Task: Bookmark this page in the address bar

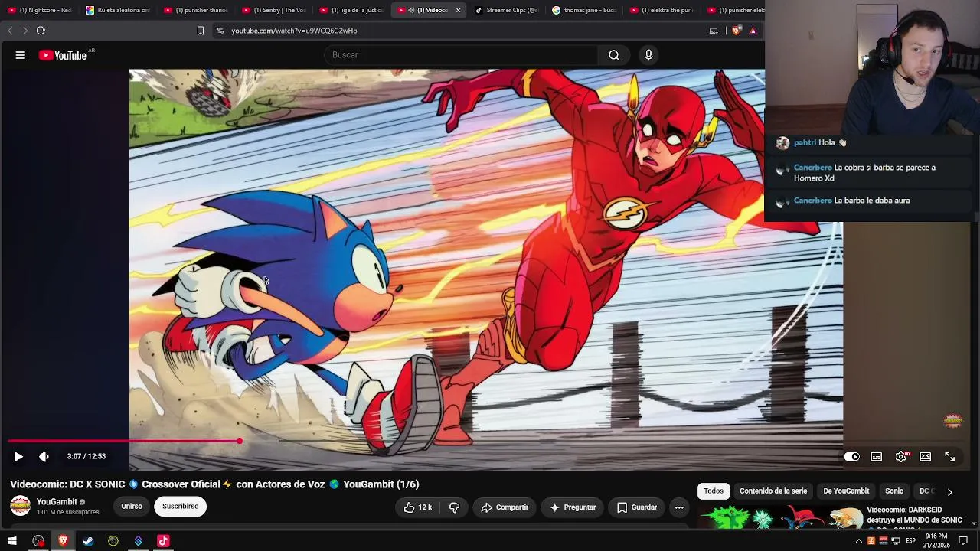Action: [201, 31]
